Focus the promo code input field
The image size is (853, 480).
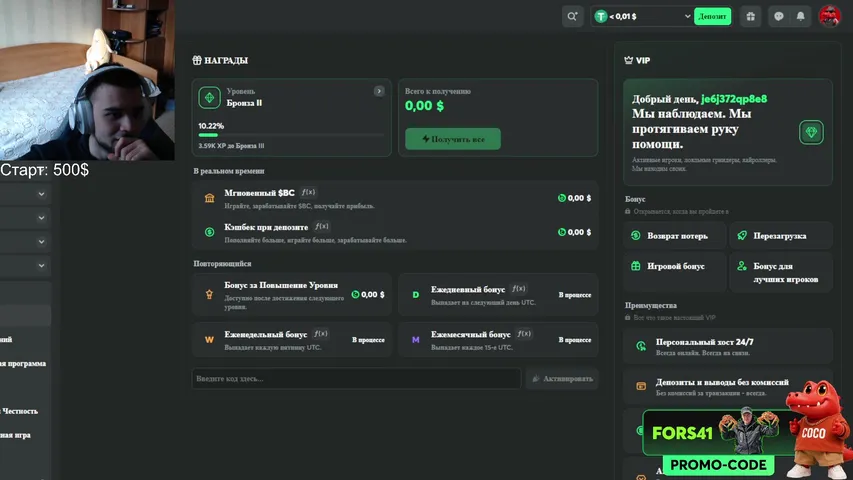pos(356,379)
